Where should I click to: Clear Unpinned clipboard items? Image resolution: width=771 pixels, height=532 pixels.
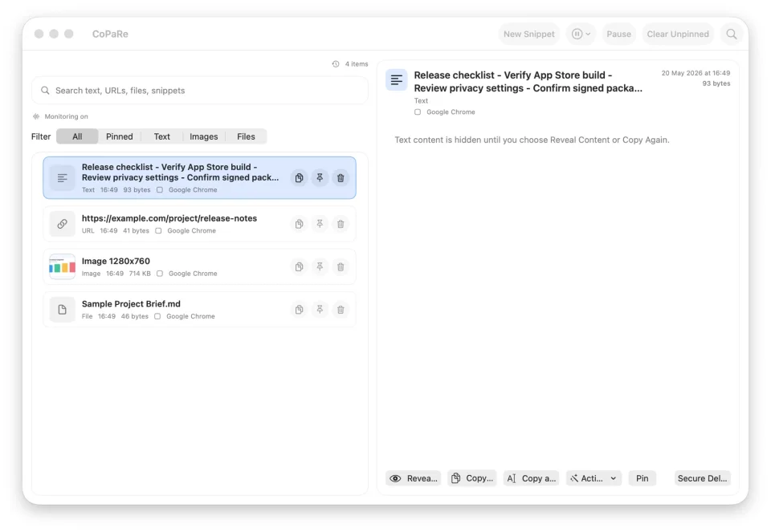click(678, 34)
